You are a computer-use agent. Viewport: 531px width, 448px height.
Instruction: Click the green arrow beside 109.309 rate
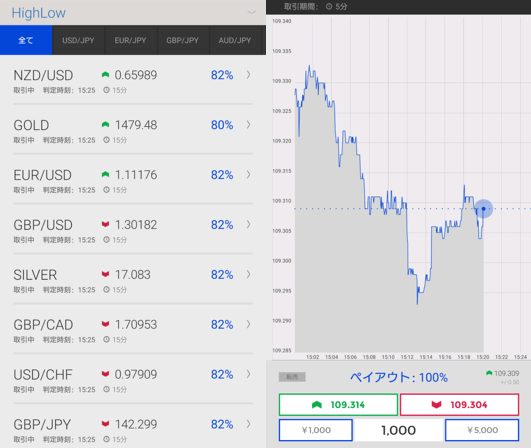489,373
